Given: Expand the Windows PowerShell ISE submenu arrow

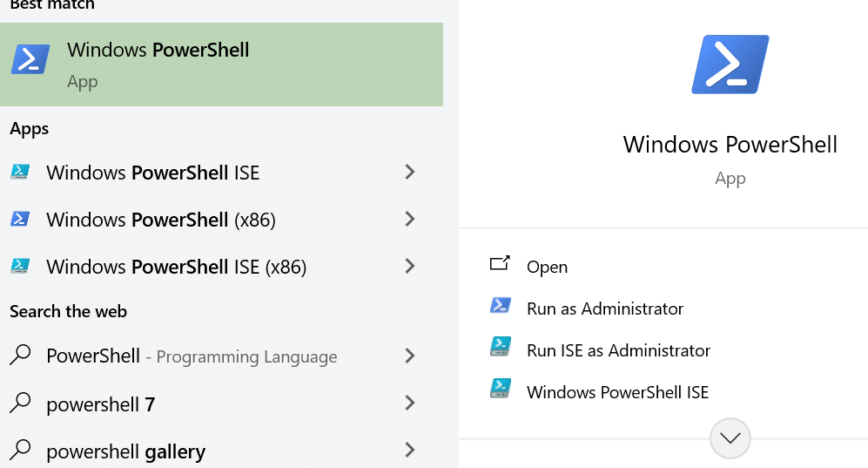Looking at the screenshot, I should (x=409, y=173).
